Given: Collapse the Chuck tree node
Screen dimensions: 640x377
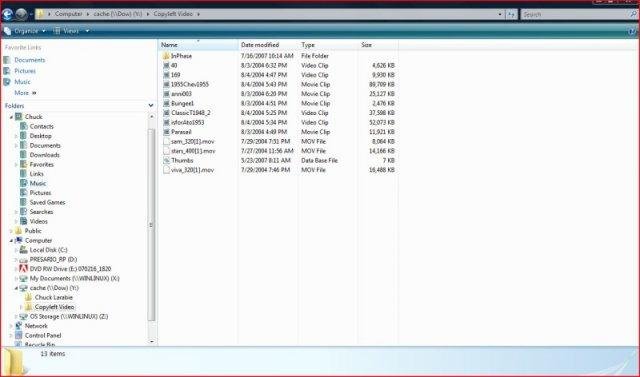Looking at the screenshot, I should pyautogui.click(x=11, y=117).
